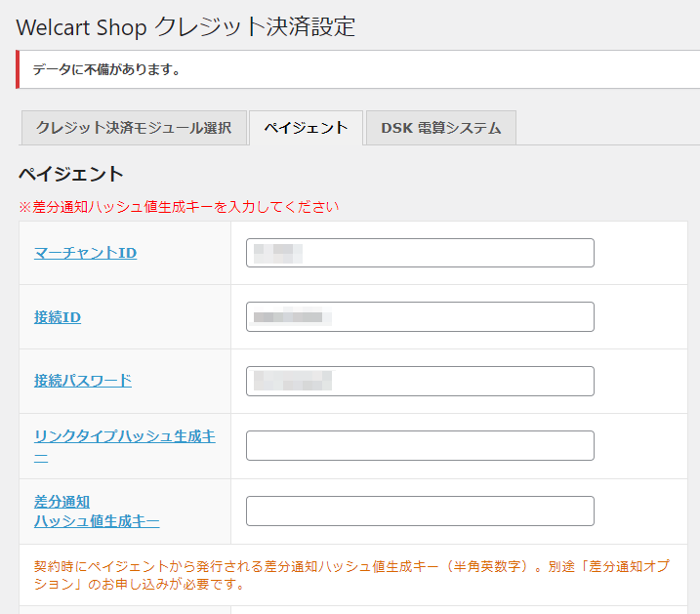Focus the 接続ID input field

point(420,317)
